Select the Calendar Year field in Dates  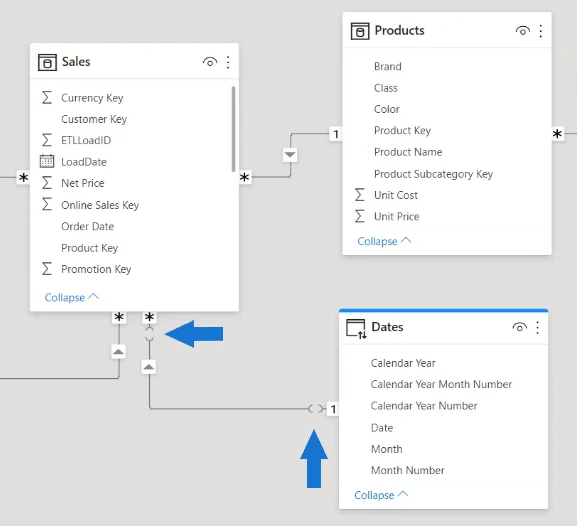coord(403,363)
